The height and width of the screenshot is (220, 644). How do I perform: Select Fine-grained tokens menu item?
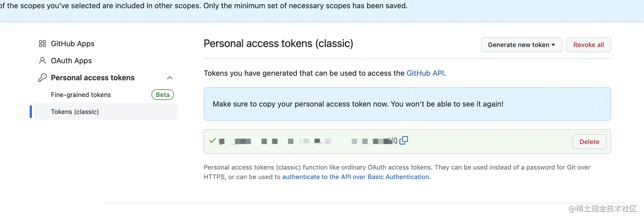tap(80, 95)
